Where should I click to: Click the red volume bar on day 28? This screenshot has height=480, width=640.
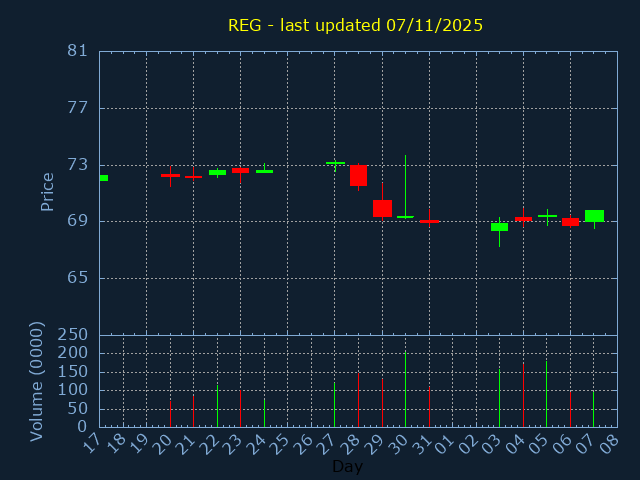[358, 400]
